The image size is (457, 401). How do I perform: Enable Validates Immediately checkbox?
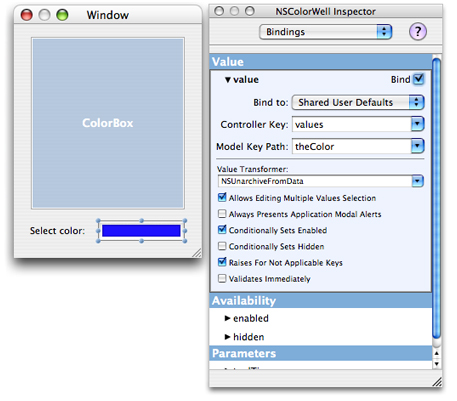click(x=222, y=278)
